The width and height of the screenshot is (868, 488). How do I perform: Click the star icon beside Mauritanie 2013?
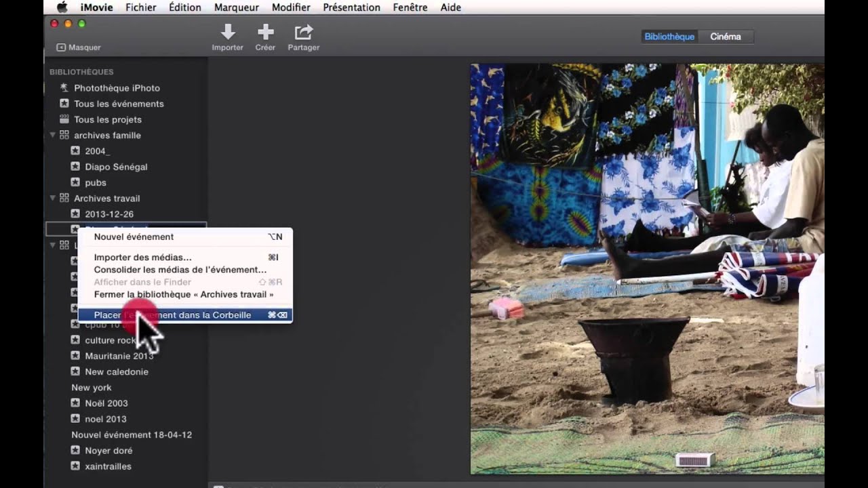coord(75,355)
